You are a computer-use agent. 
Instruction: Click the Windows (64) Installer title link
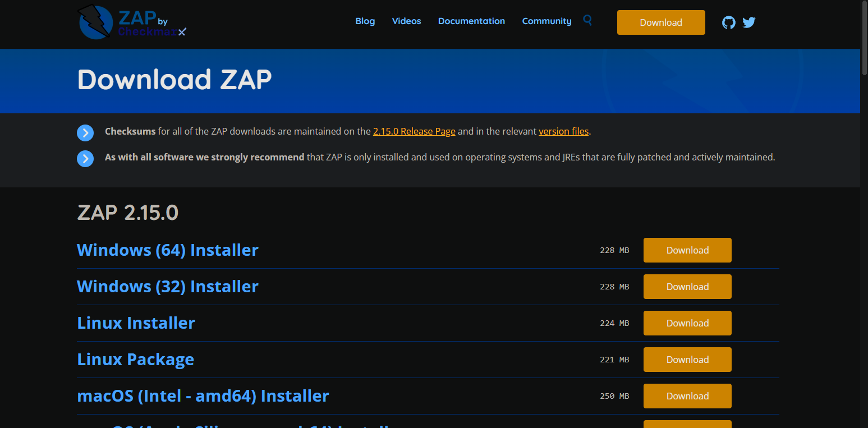[x=168, y=250]
